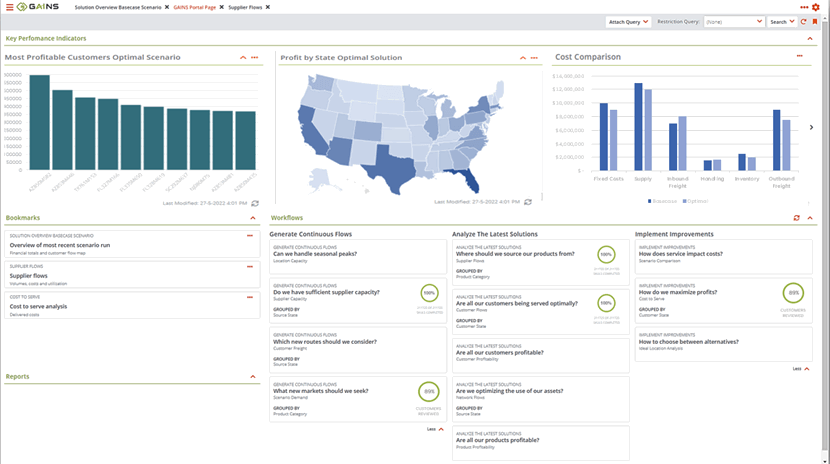Toggle Basecase series in chart legend
Image resolution: width=830 pixels, height=464 pixels.
point(662,201)
